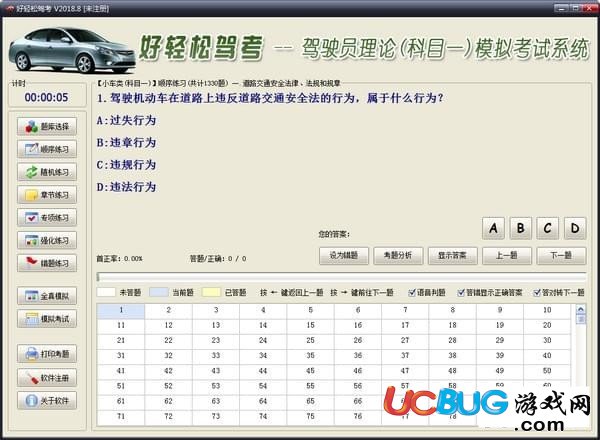
Task: Choose answer A button
Action: (x=493, y=228)
